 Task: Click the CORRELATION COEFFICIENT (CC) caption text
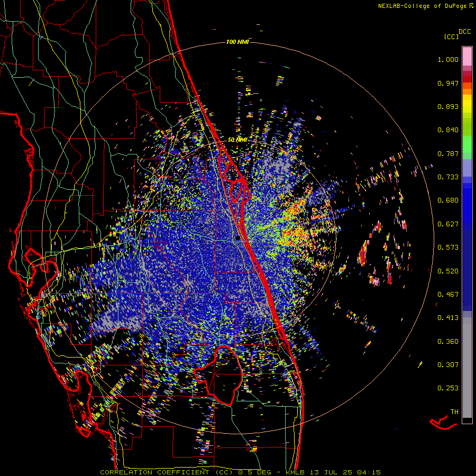coord(166,472)
